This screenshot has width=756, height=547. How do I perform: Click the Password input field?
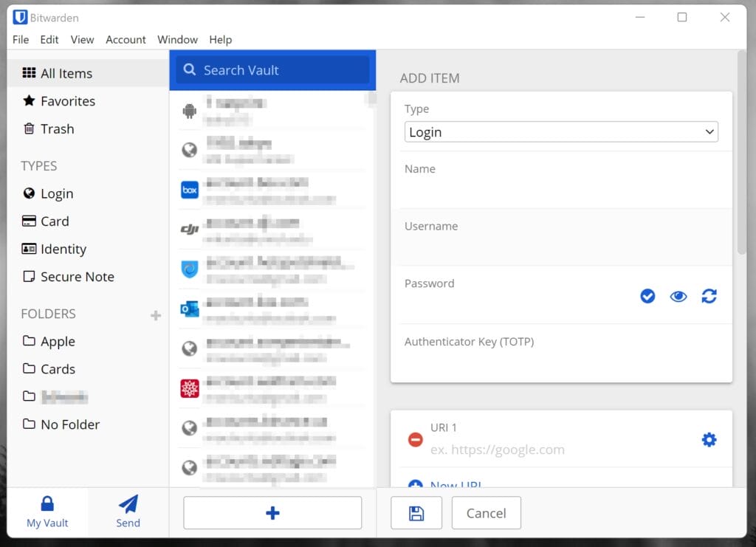(x=516, y=295)
